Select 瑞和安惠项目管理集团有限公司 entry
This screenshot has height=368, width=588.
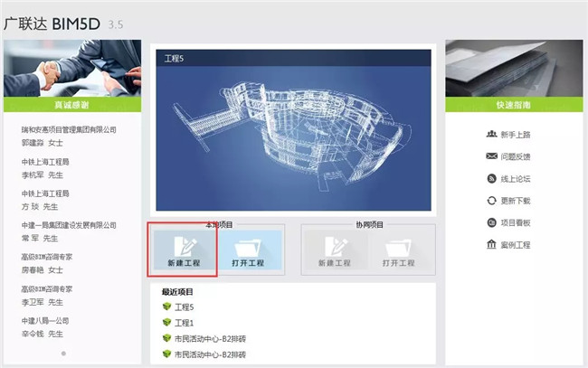click(x=69, y=129)
